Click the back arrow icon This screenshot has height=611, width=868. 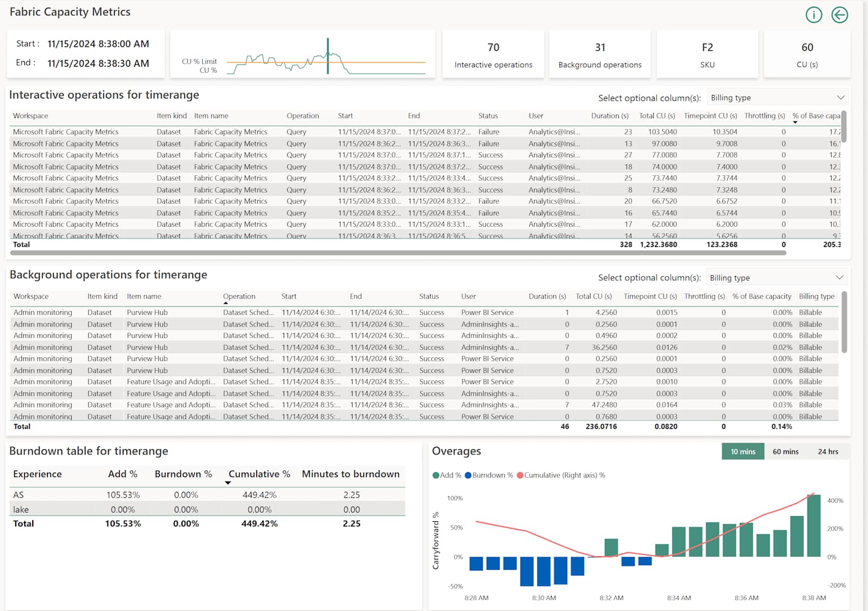pyautogui.click(x=840, y=15)
